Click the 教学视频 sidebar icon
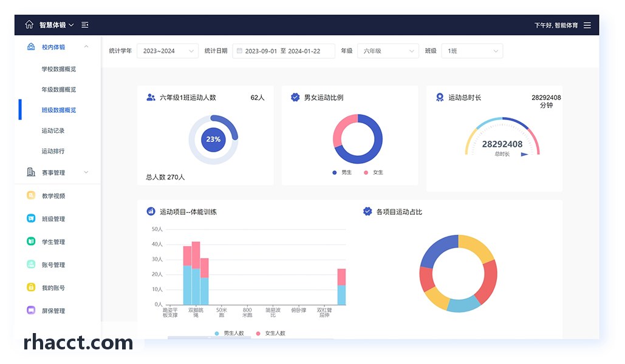Image resolution: width=625 pixels, height=364 pixels. click(31, 195)
